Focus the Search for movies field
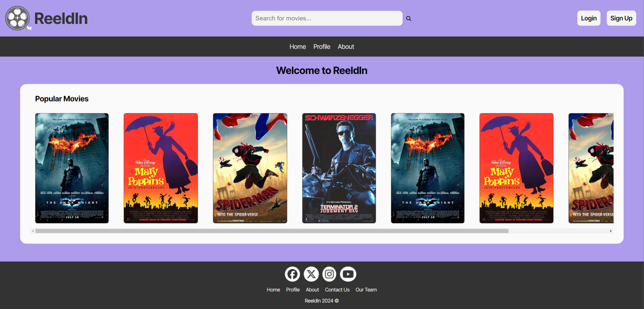 click(x=327, y=18)
